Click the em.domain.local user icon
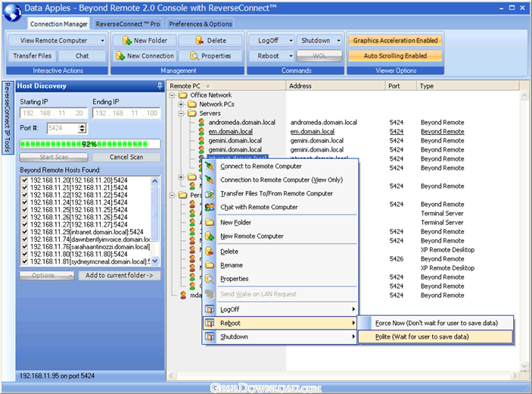Viewport: 532px width, 394px height. pos(201,131)
